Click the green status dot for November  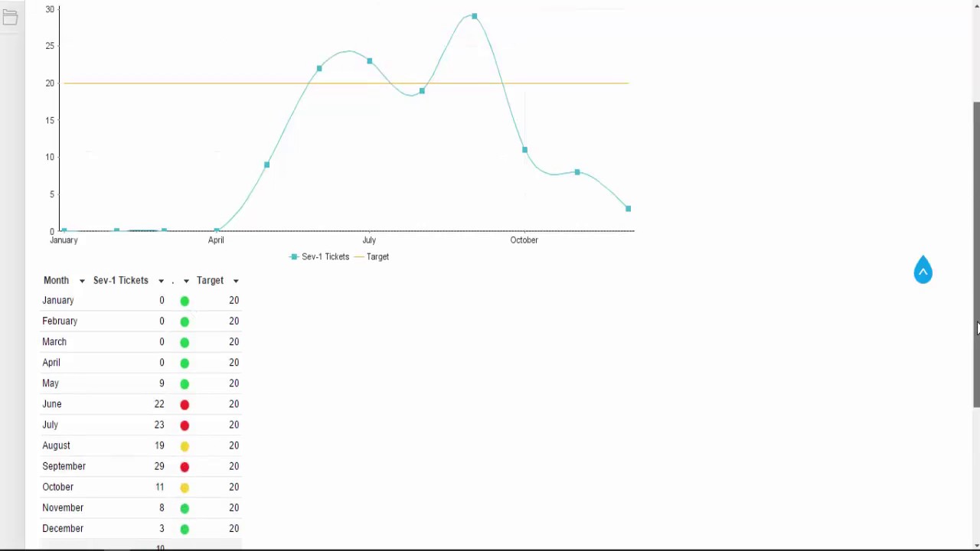click(x=185, y=507)
